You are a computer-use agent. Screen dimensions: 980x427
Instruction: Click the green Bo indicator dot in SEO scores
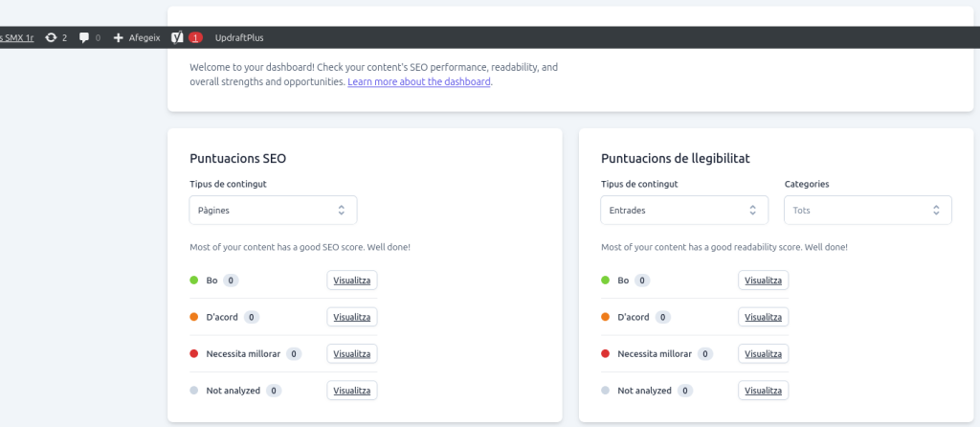[x=194, y=281]
